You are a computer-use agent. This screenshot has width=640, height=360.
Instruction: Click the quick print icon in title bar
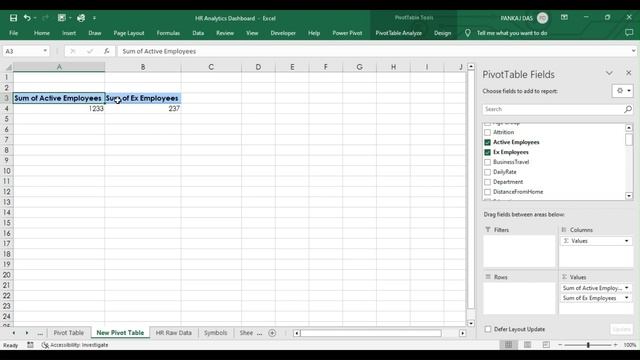[81, 18]
